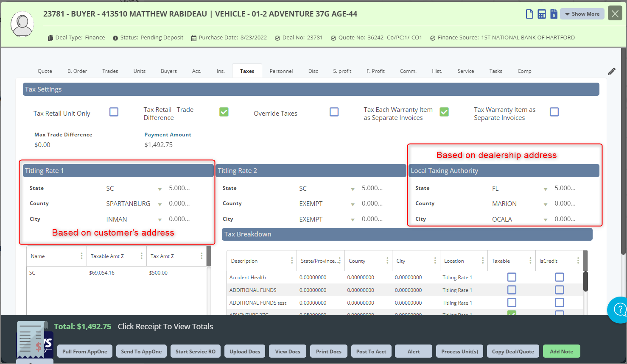Click the Print Docs button
627x364 pixels.
(329, 351)
